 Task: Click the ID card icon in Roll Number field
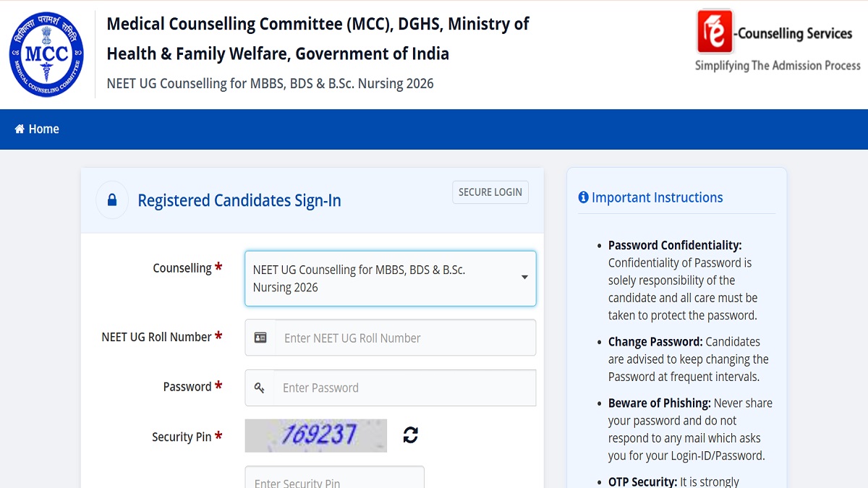(260, 338)
